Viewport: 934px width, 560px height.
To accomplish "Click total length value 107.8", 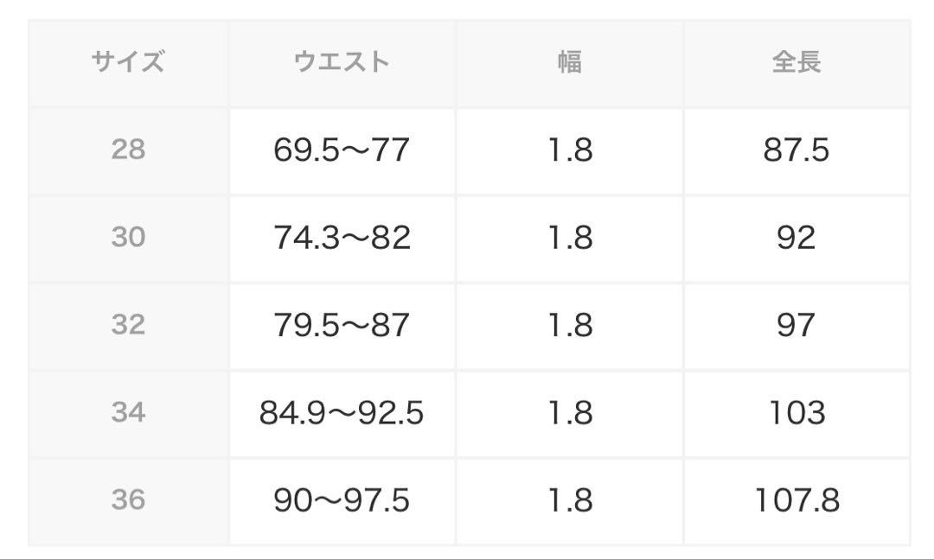I will pyautogui.click(x=797, y=500).
